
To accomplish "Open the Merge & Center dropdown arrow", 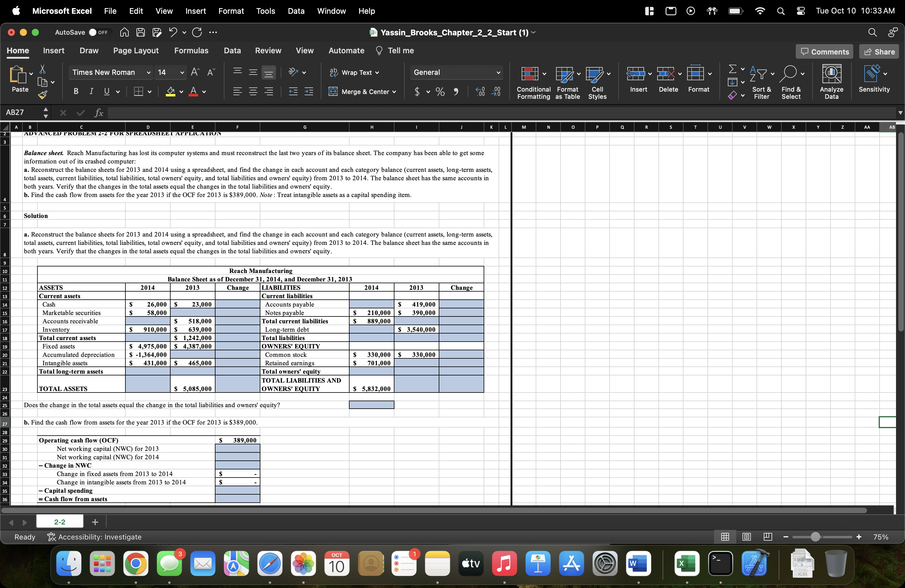I will [394, 92].
